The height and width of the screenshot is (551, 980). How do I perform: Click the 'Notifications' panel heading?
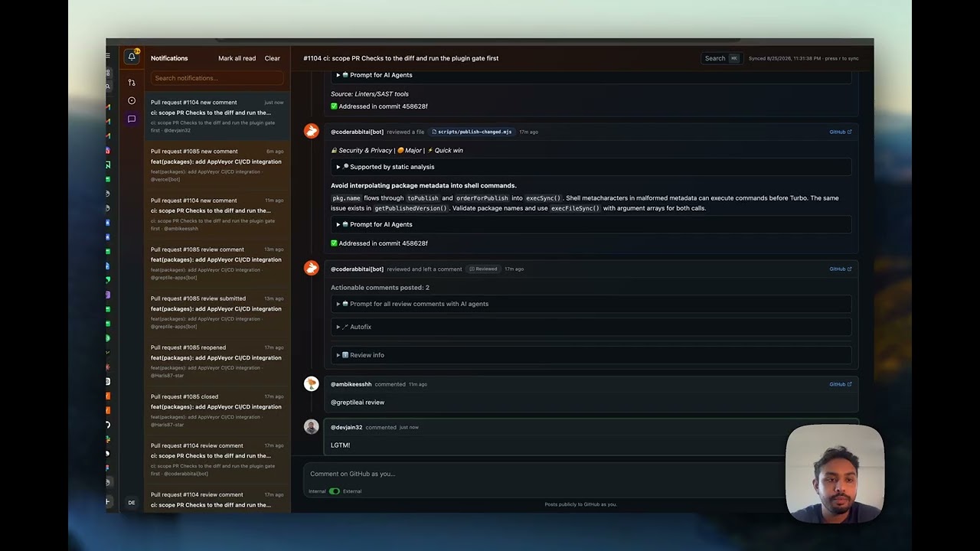point(169,58)
